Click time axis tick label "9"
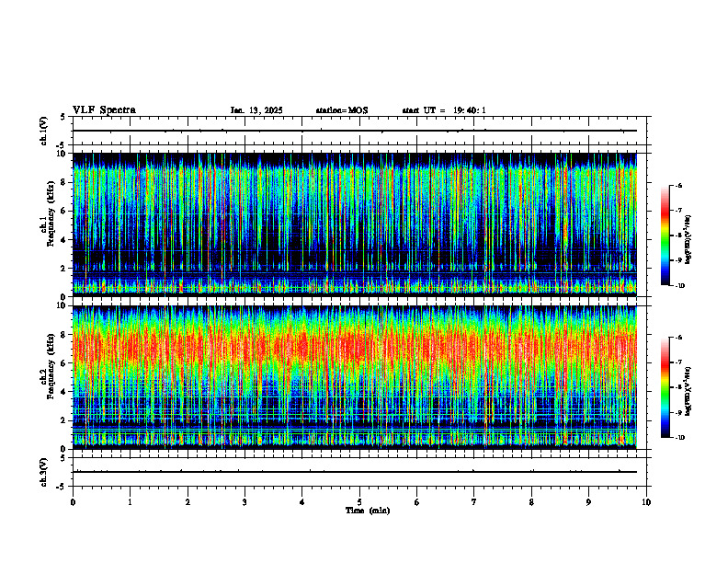 pyautogui.click(x=588, y=502)
